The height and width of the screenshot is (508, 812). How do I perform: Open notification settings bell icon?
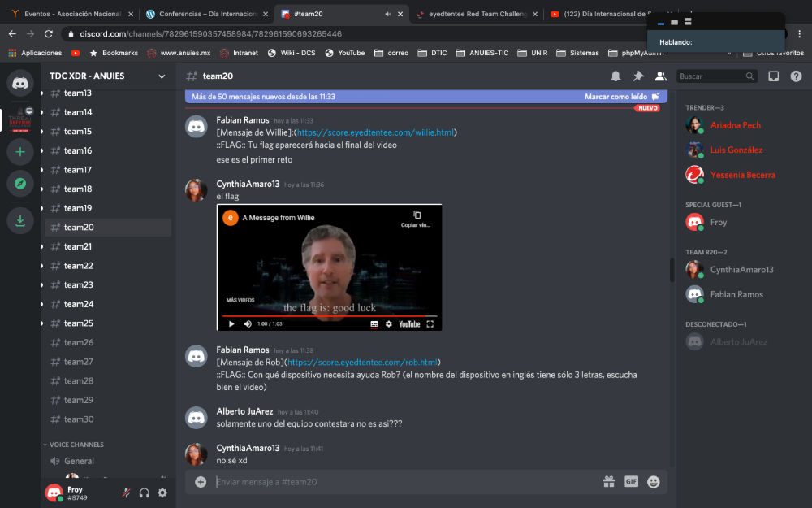[615, 76]
